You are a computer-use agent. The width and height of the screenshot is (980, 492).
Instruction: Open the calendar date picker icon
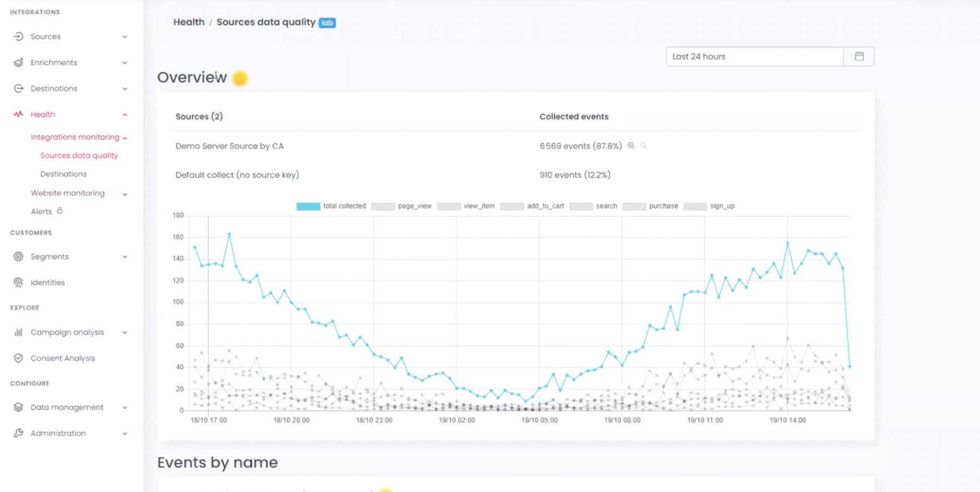point(859,56)
